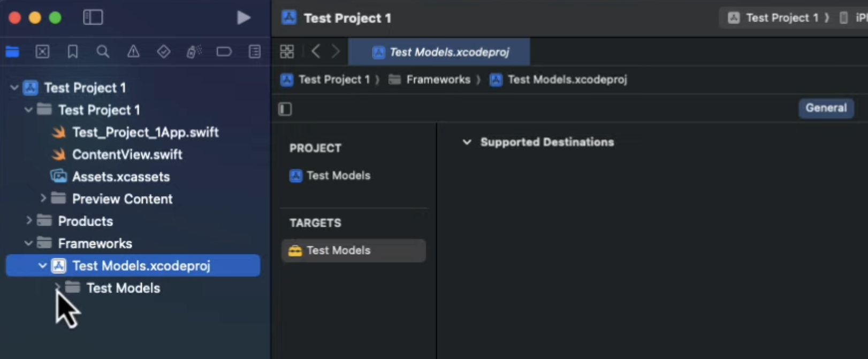Open the Debug navigator icon
This screenshot has height=359, width=868.
coord(194,51)
